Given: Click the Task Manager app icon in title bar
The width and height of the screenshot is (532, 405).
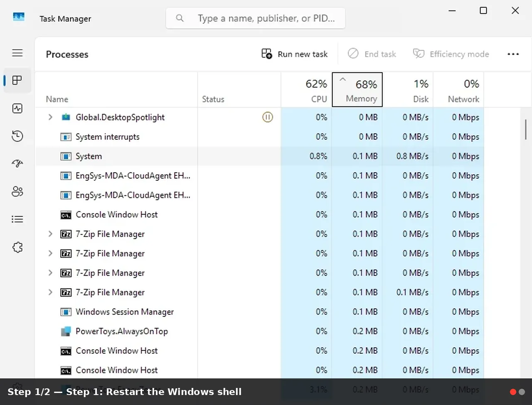Looking at the screenshot, I should click(x=19, y=17).
